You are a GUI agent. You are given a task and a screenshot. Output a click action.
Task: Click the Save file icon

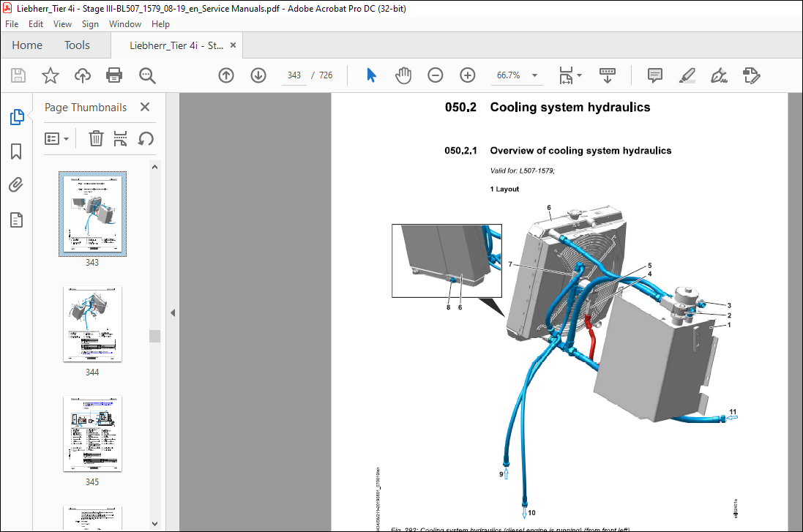(18, 75)
